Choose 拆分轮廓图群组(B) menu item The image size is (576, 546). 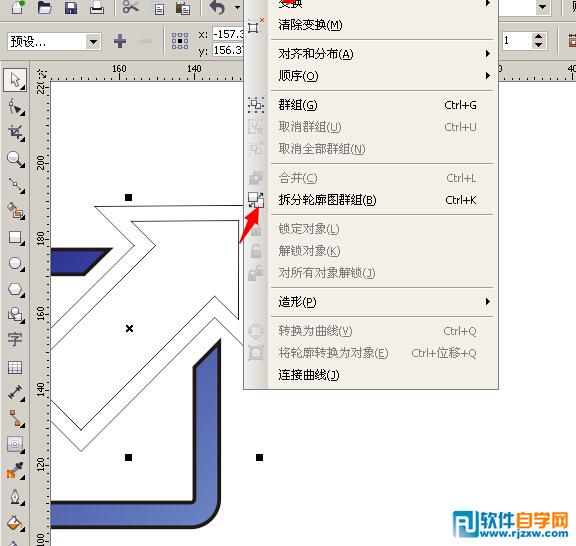click(x=371, y=200)
